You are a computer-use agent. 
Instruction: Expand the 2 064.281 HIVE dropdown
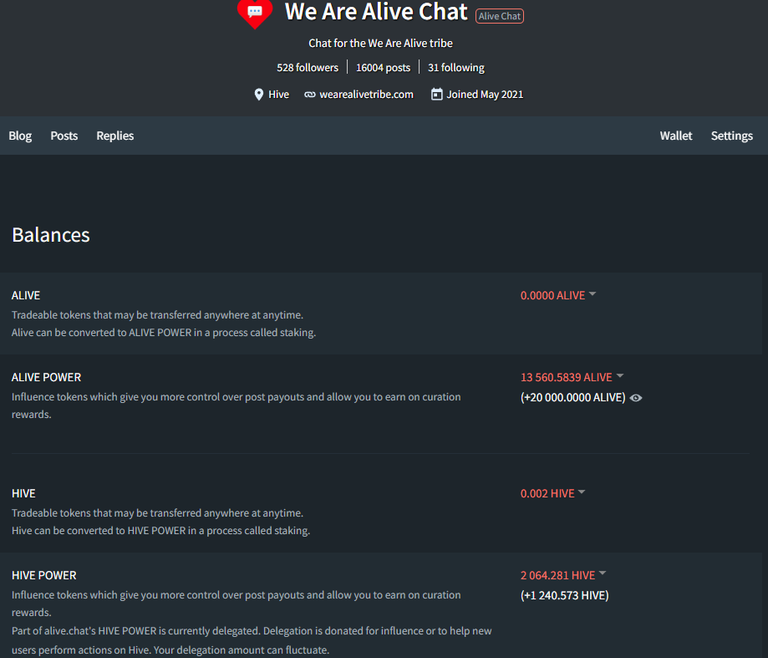pyautogui.click(x=563, y=575)
